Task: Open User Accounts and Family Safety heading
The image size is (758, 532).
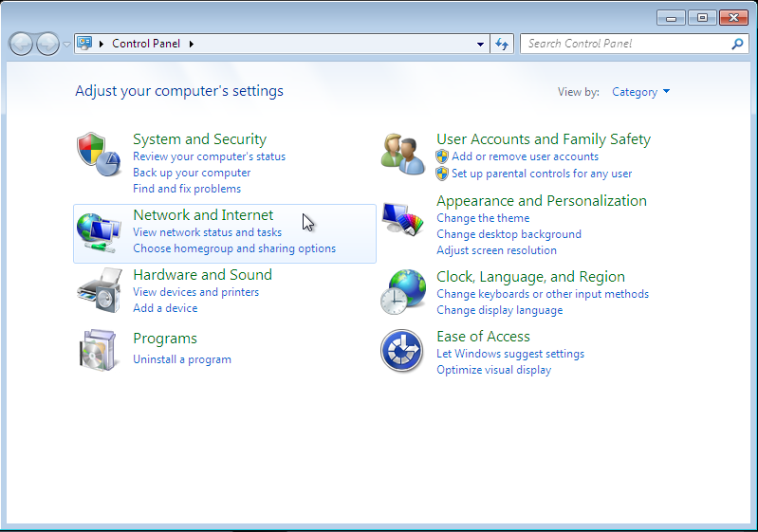Action: [544, 139]
